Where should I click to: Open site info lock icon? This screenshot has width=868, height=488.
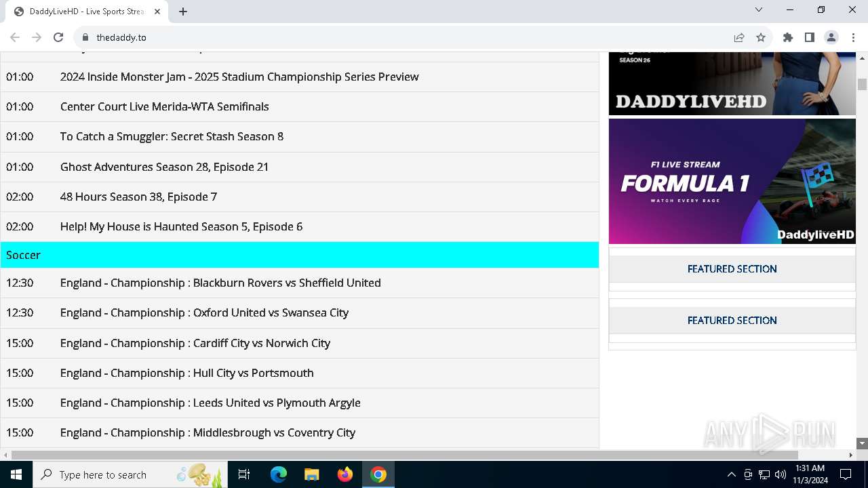85,37
